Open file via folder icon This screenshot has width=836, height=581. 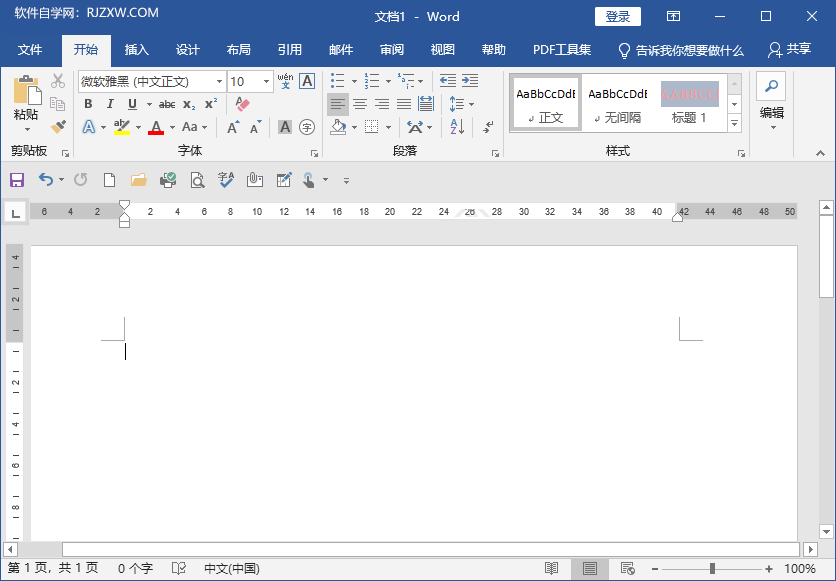tap(139, 180)
